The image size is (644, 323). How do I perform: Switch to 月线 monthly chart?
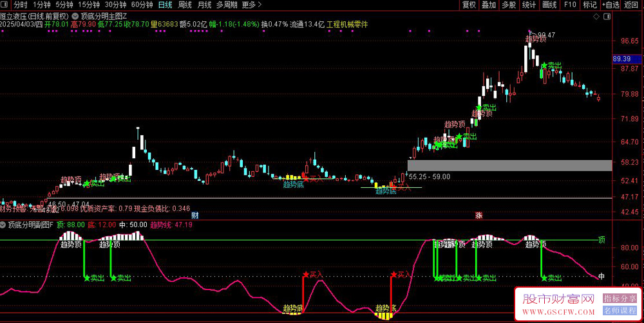(x=204, y=5)
